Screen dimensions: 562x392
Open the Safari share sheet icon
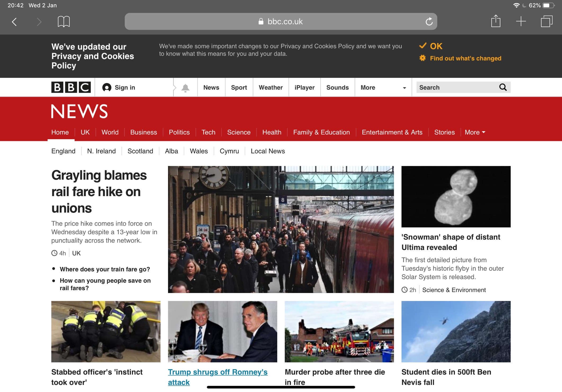(x=496, y=21)
